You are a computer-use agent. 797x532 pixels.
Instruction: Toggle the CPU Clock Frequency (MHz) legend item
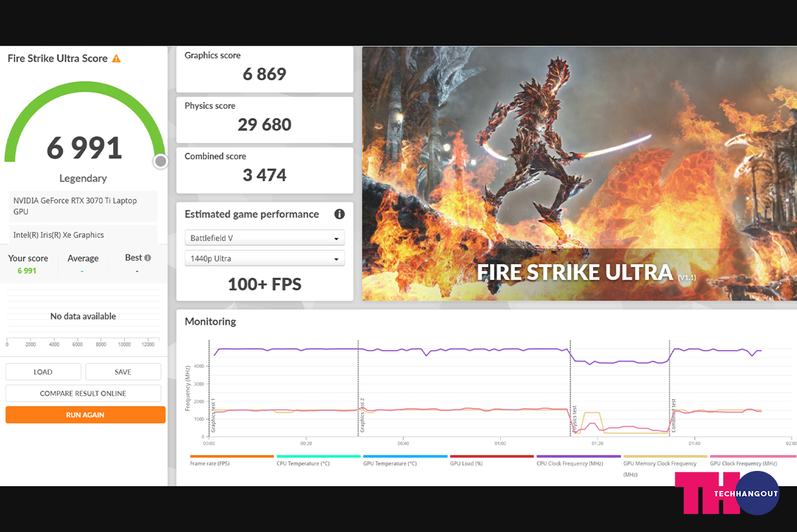point(578,460)
